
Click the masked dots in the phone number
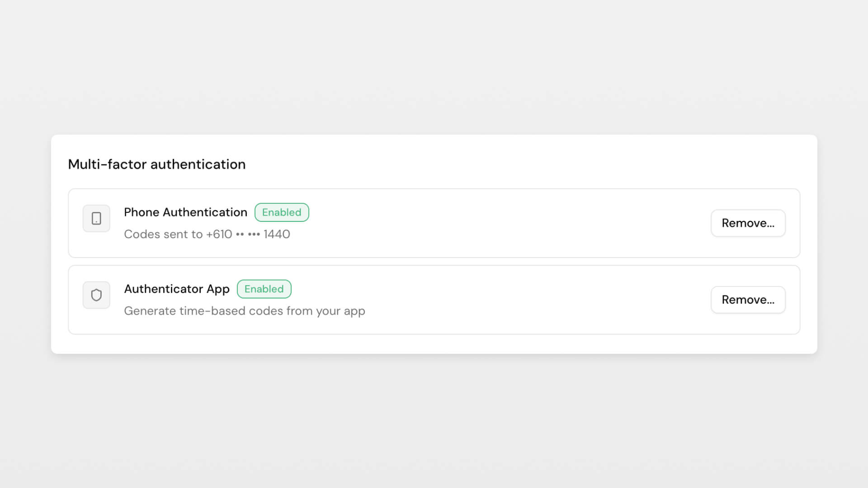pyautogui.click(x=248, y=235)
